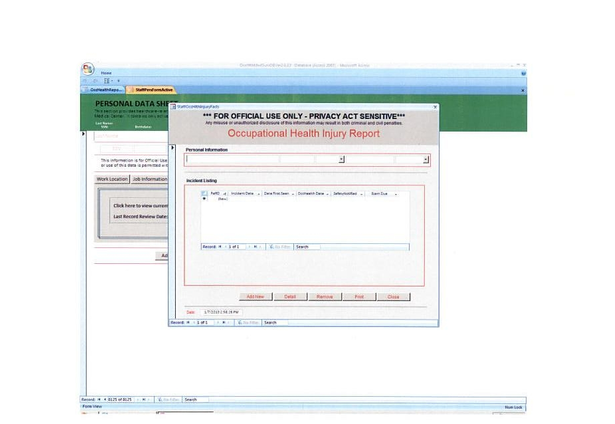Open the Office button menu

coord(88,69)
